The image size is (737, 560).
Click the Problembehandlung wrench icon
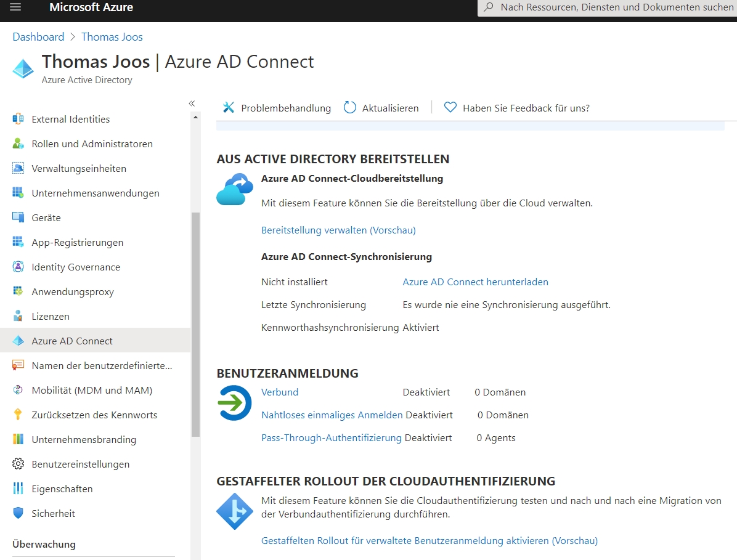point(229,108)
